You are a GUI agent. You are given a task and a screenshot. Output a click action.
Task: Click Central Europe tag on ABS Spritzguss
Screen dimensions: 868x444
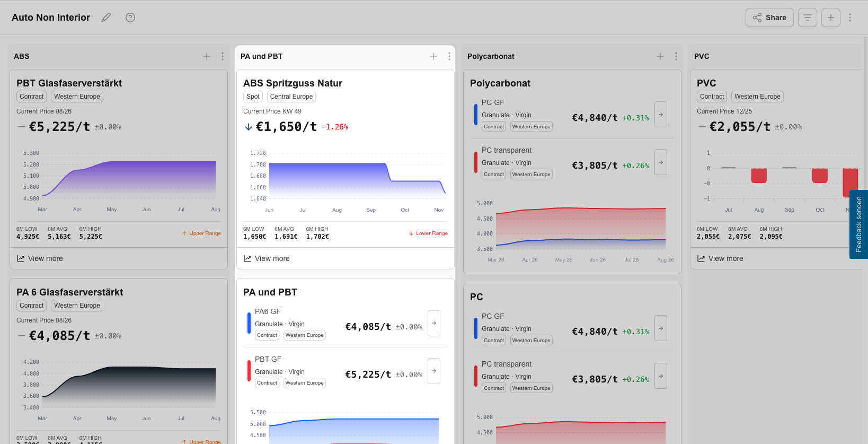coord(291,97)
